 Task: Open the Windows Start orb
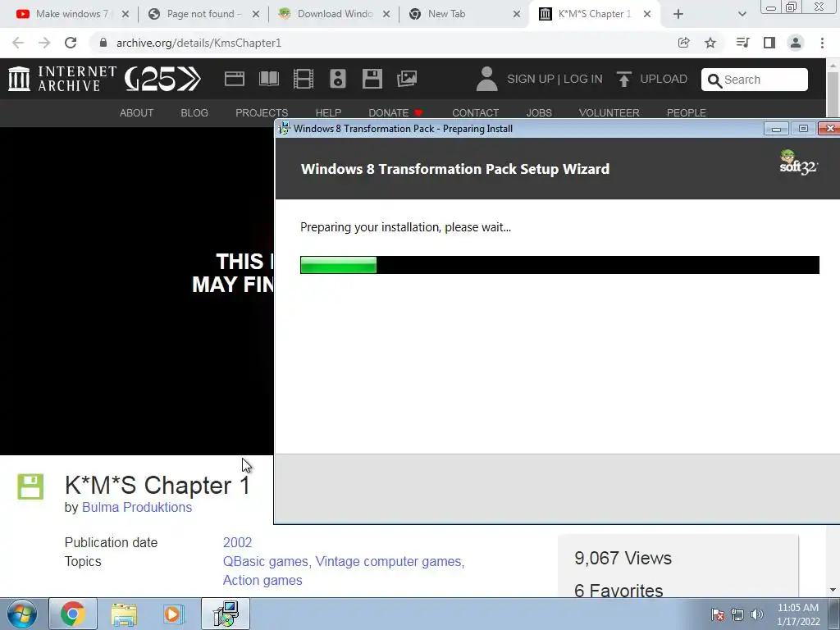click(22, 614)
